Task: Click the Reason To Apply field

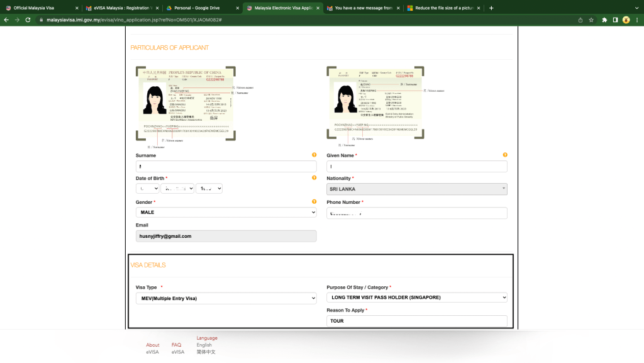Action: (417, 321)
